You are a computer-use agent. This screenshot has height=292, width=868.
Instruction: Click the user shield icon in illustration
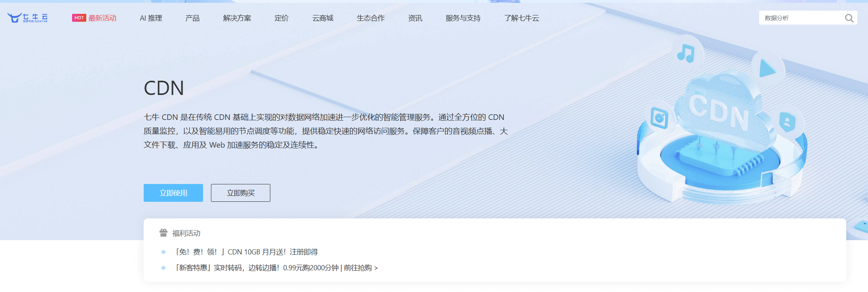787,121
